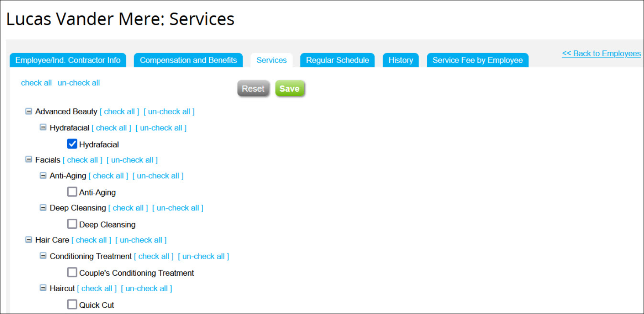Viewport: 644px width, 314px height.
Task: Collapse the Anti-Aging subcategory
Action: tap(43, 176)
